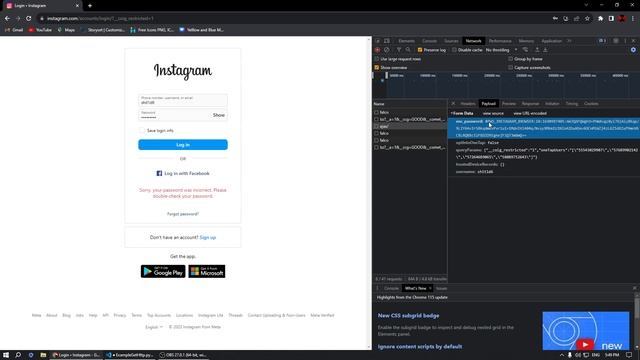
Task: Open the Preview tab of request
Action: 509,104
